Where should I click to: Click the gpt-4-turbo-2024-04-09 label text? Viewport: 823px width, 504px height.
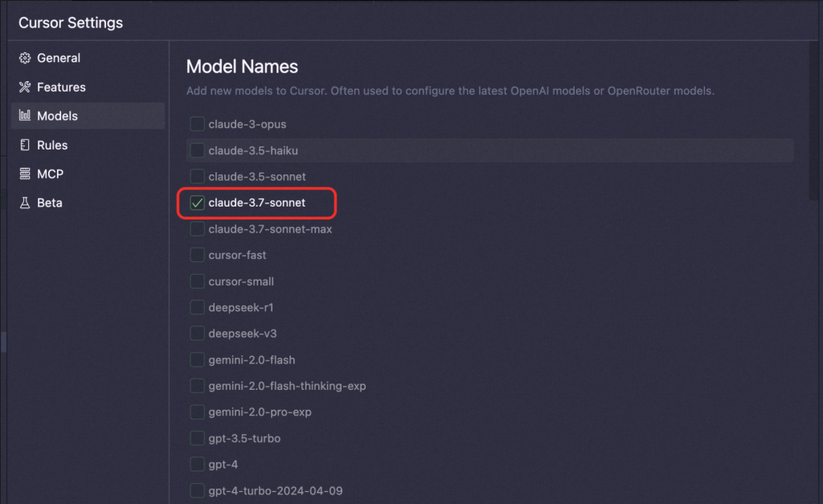[x=276, y=491]
